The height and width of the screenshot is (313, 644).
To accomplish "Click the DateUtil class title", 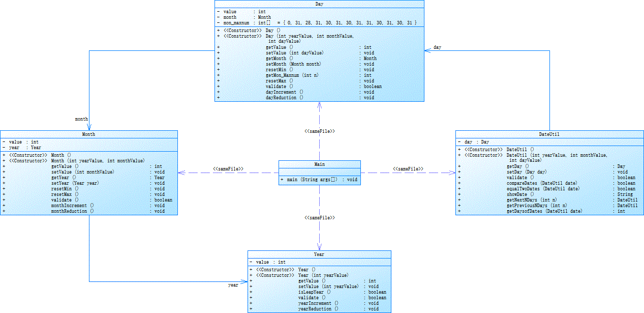I will 549,134.
